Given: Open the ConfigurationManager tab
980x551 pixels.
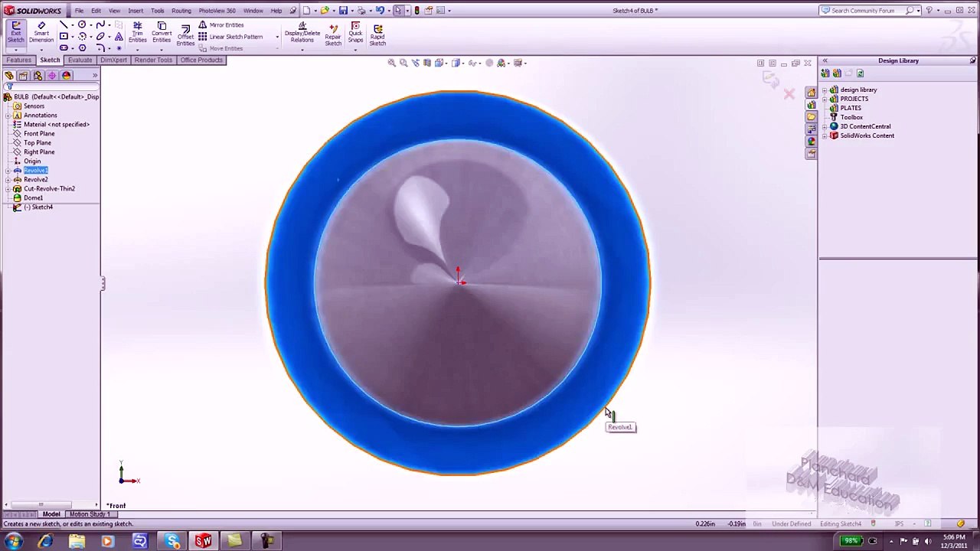Looking at the screenshot, I should click(38, 75).
